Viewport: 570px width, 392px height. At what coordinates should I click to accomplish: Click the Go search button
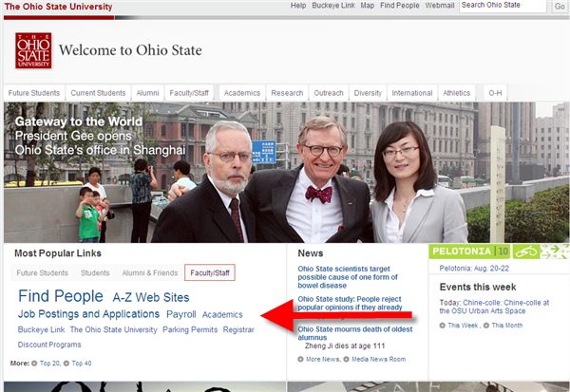tap(560, 7)
